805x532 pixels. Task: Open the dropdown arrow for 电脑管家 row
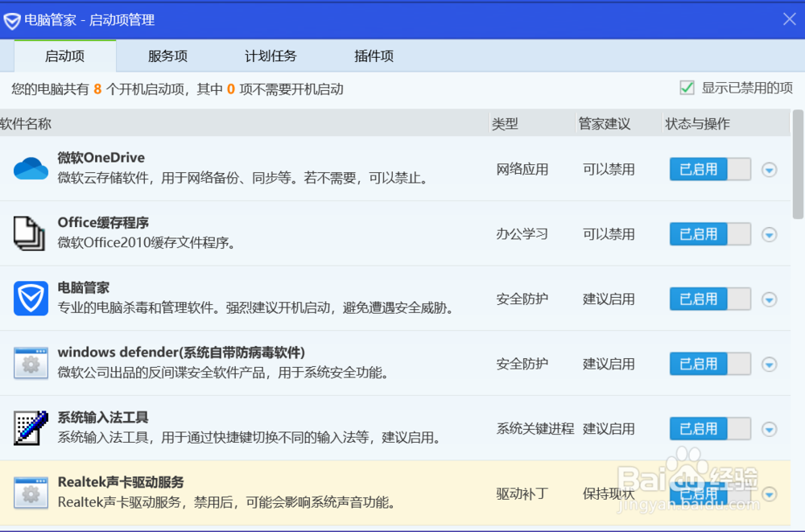point(769,299)
